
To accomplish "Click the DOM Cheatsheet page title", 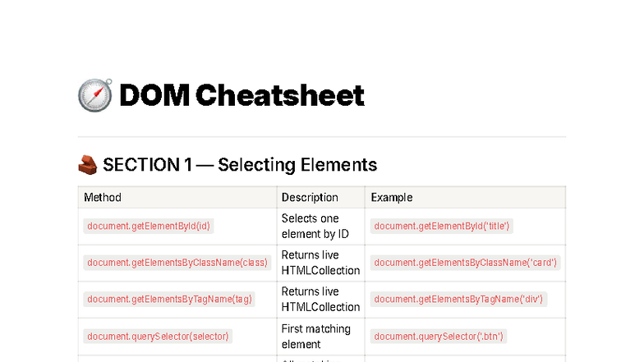I will click(x=241, y=96).
